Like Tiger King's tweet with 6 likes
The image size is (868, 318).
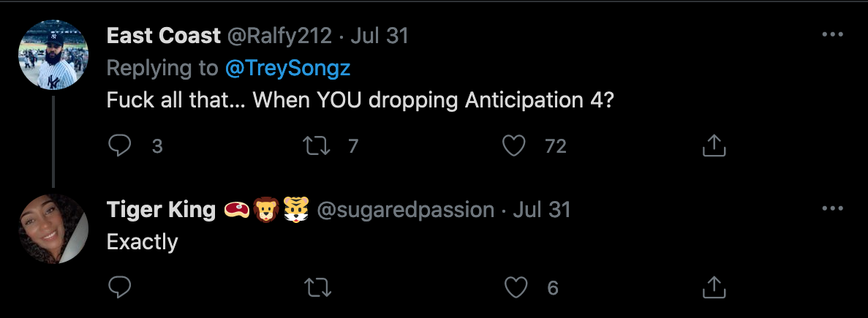[516, 288]
